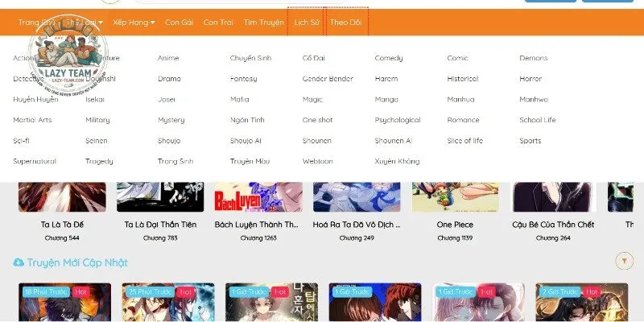Open the Con Gái nav tab

[x=179, y=23]
